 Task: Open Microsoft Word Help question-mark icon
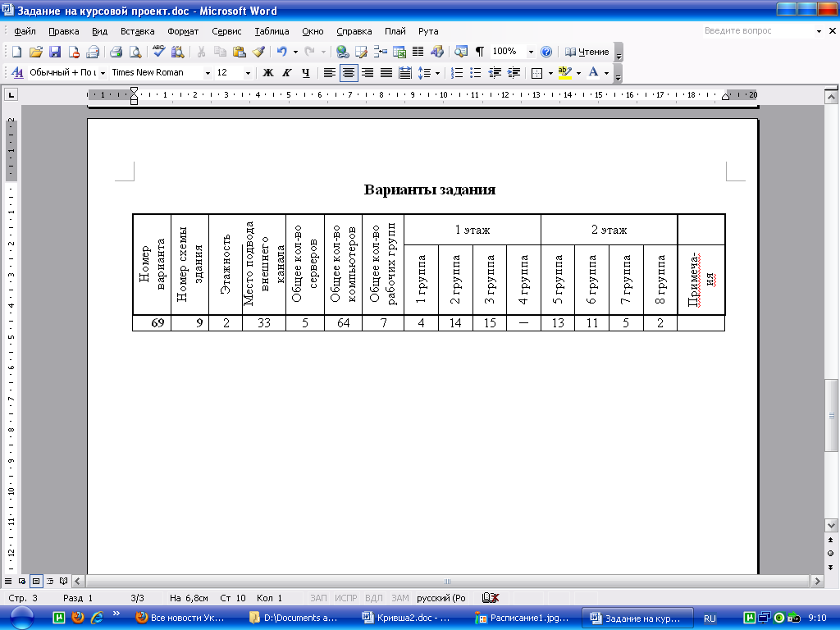pos(546,52)
